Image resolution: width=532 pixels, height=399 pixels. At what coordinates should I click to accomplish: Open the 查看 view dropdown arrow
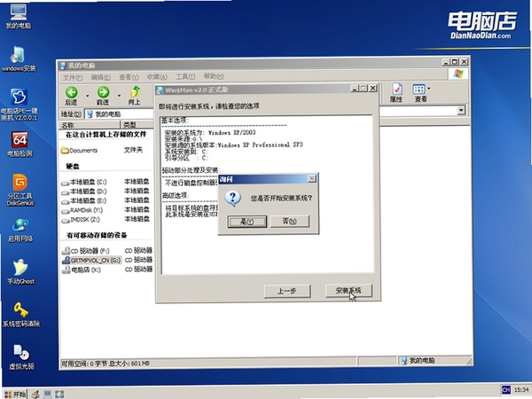[x=429, y=89]
